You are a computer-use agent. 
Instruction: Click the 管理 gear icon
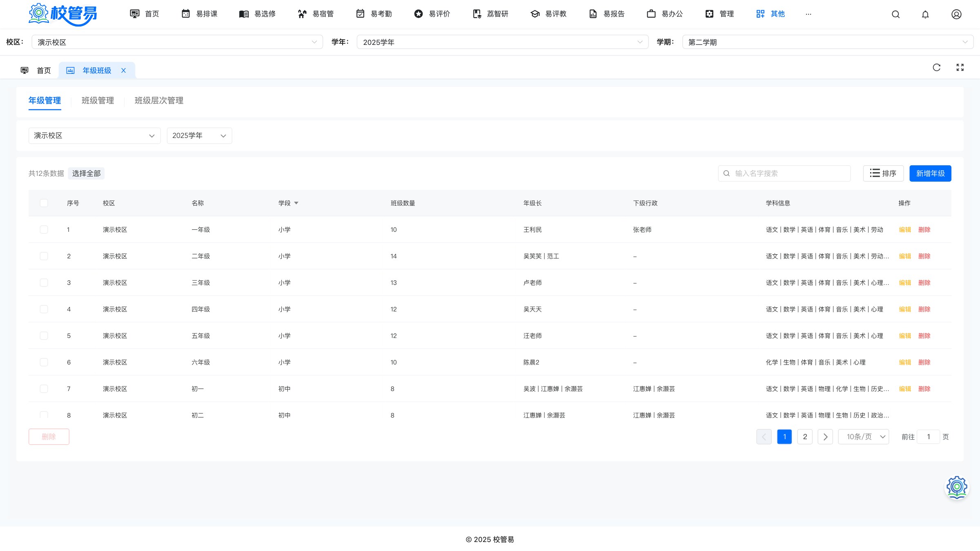710,14
